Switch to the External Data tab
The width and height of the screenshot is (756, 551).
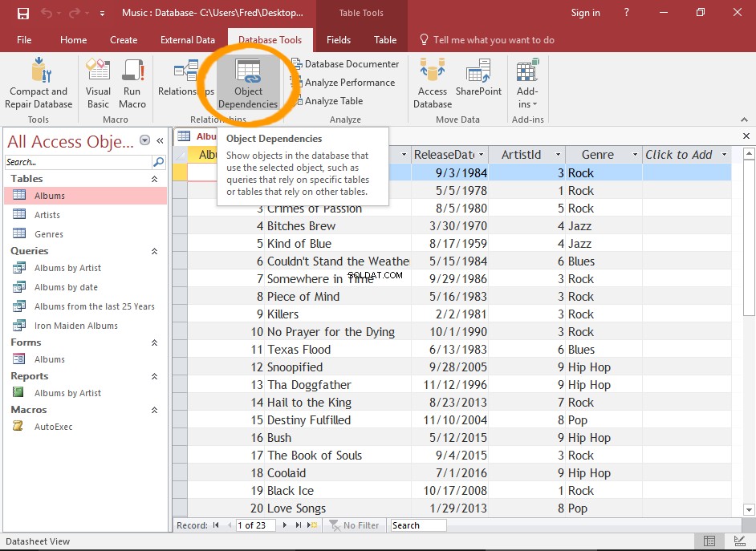188,40
